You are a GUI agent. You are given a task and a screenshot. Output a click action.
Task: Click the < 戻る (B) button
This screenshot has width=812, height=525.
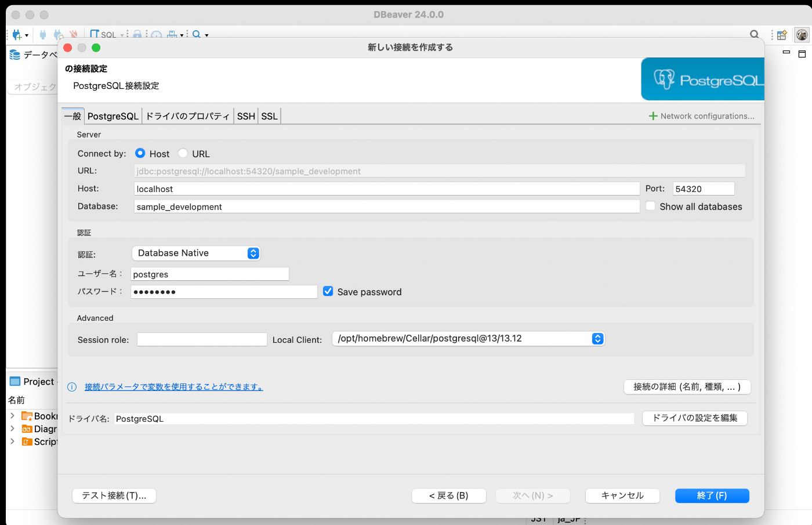[x=449, y=495]
